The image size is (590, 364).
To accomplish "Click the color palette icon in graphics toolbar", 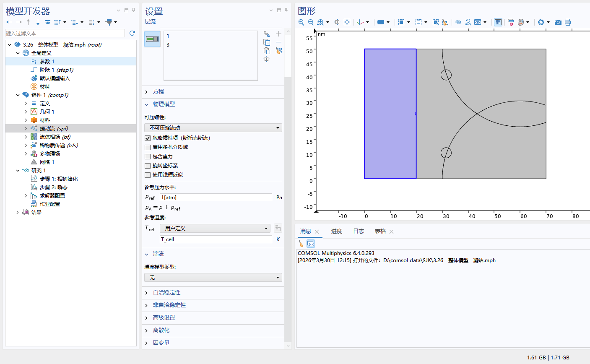I will point(521,22).
